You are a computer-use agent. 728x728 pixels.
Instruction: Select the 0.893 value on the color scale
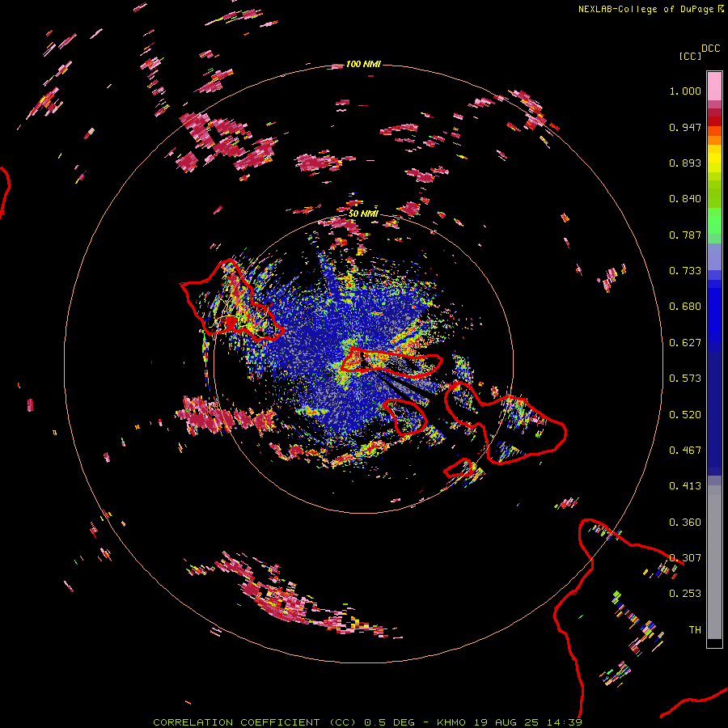685,163
